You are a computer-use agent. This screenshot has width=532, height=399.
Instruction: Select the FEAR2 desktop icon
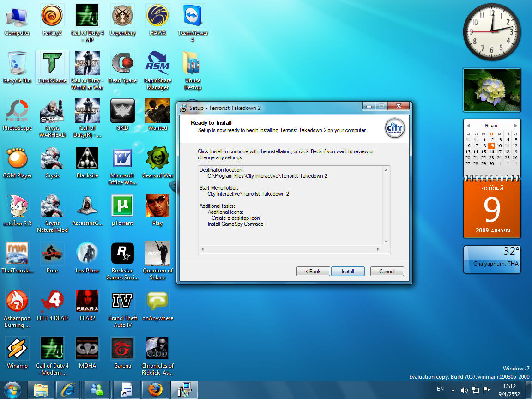click(x=87, y=305)
